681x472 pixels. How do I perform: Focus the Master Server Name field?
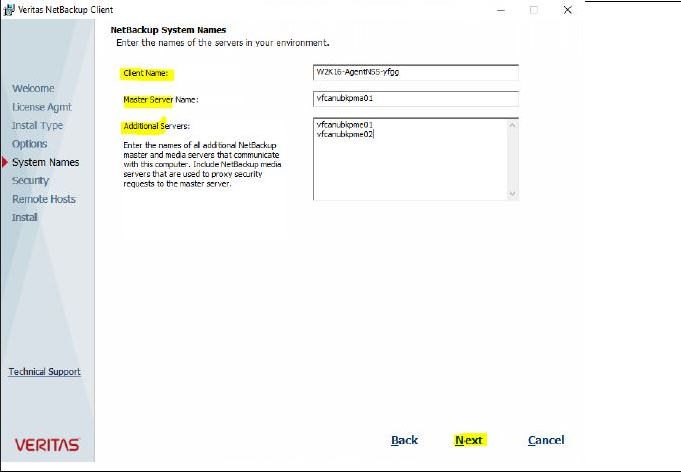tap(416, 99)
